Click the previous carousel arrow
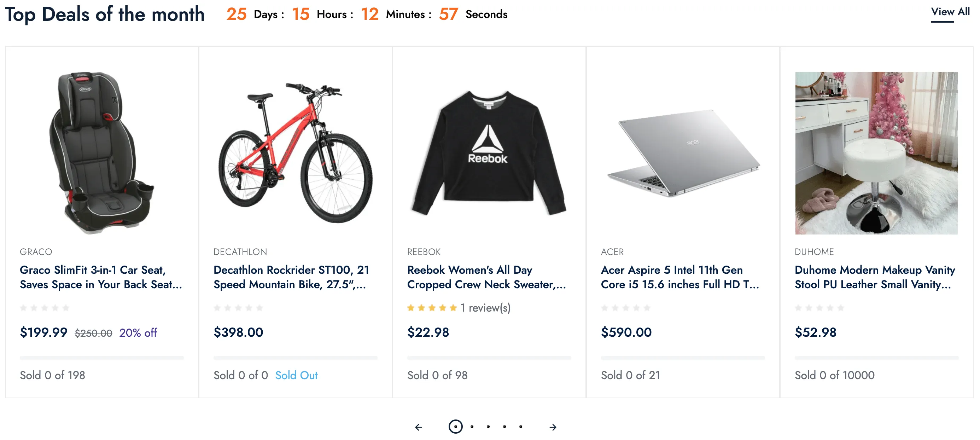980x440 pixels. pos(419,427)
